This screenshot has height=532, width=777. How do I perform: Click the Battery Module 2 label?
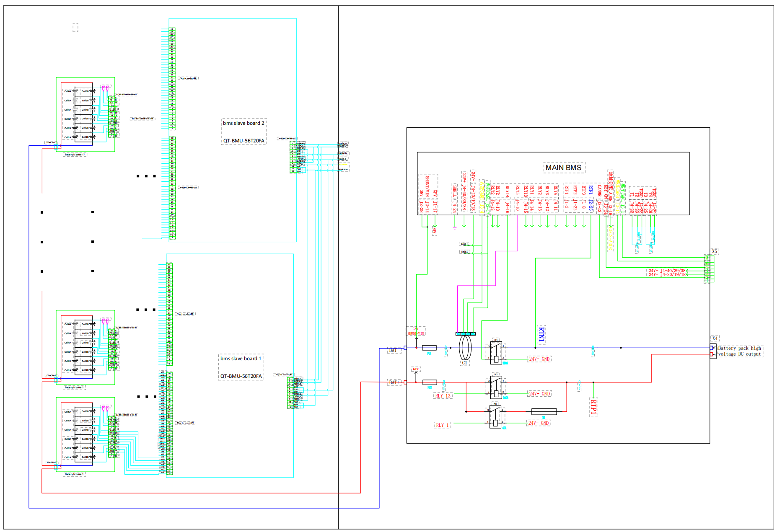point(74,387)
